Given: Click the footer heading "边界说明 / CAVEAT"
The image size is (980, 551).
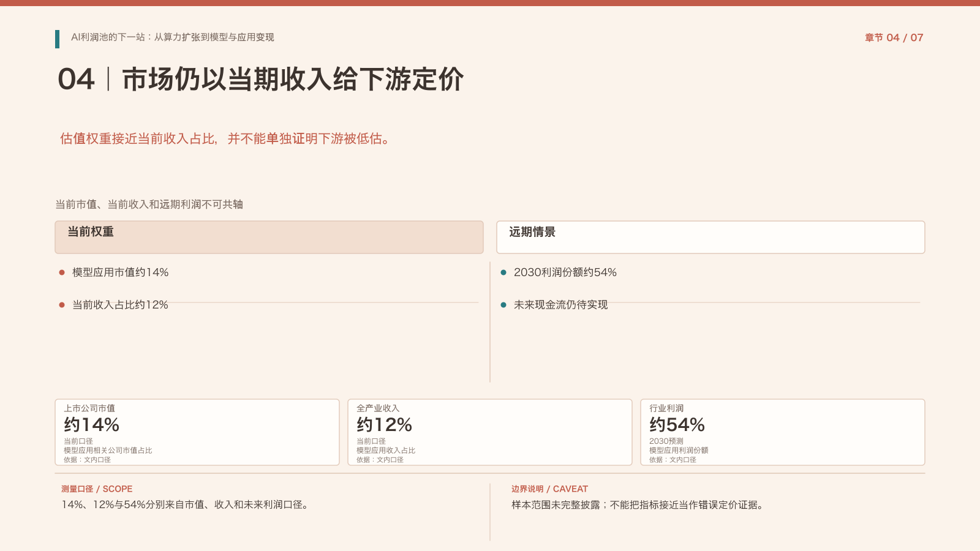Looking at the screenshot, I should 549,489.
